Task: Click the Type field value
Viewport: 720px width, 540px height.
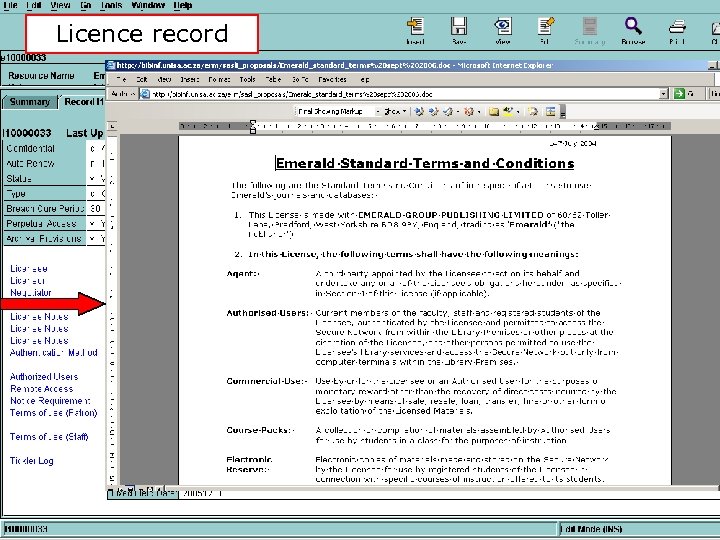Action: pos(96,193)
